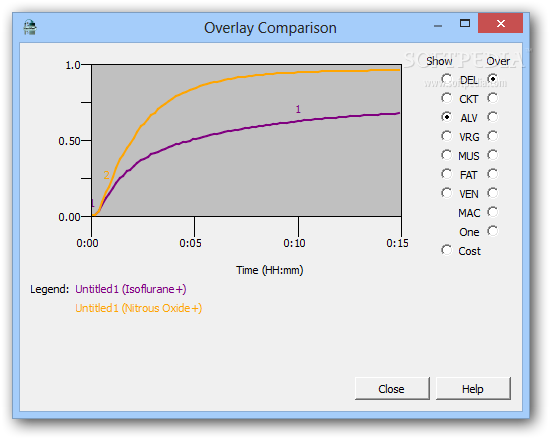
Task: Click the 1.0 y-axis label
Action: coord(73,65)
